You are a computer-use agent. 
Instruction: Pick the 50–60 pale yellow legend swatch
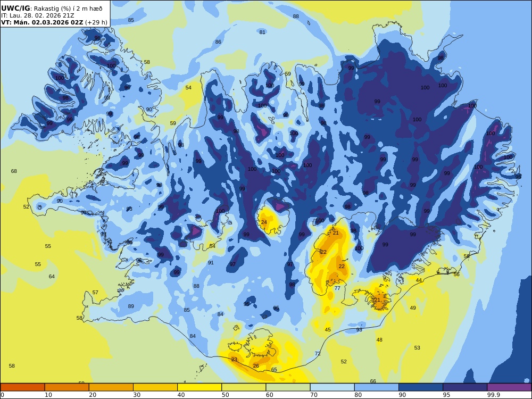[x=244, y=387]
